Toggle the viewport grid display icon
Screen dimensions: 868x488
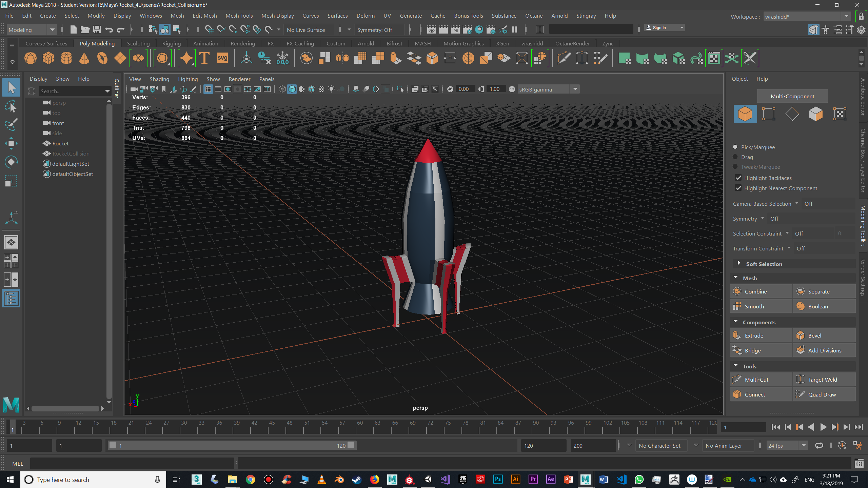208,89
